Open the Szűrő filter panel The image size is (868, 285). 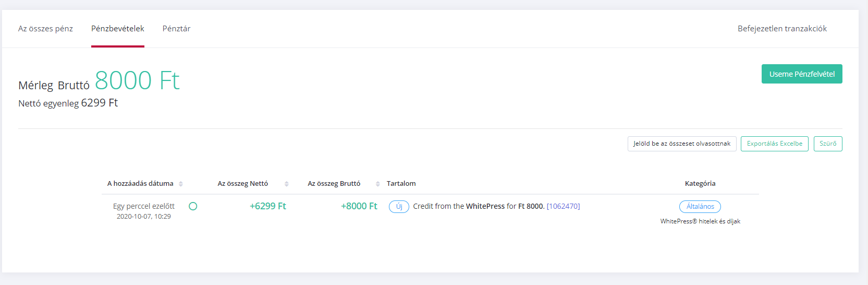point(828,144)
